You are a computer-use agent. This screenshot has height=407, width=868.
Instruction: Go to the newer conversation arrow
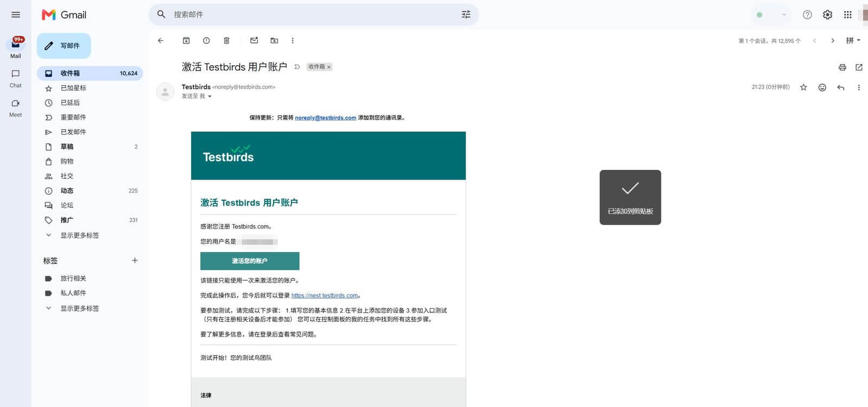(x=814, y=41)
